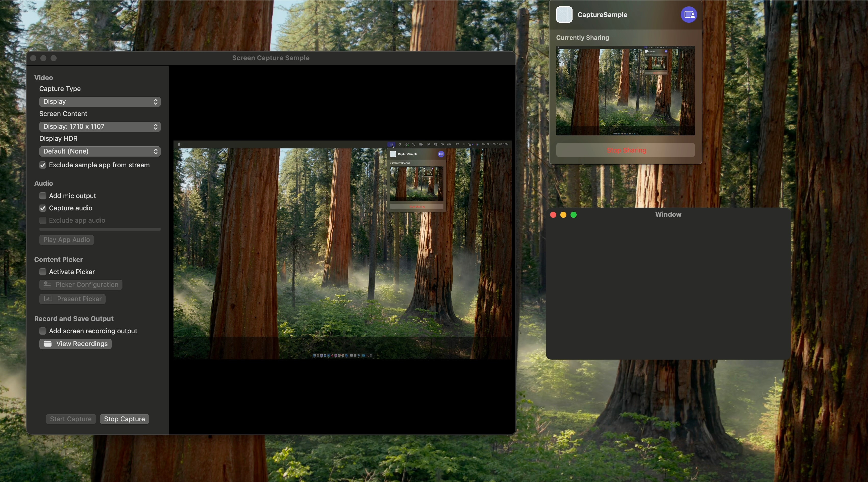Close the window titled Window
This screenshot has width=868, height=482.
coord(553,215)
